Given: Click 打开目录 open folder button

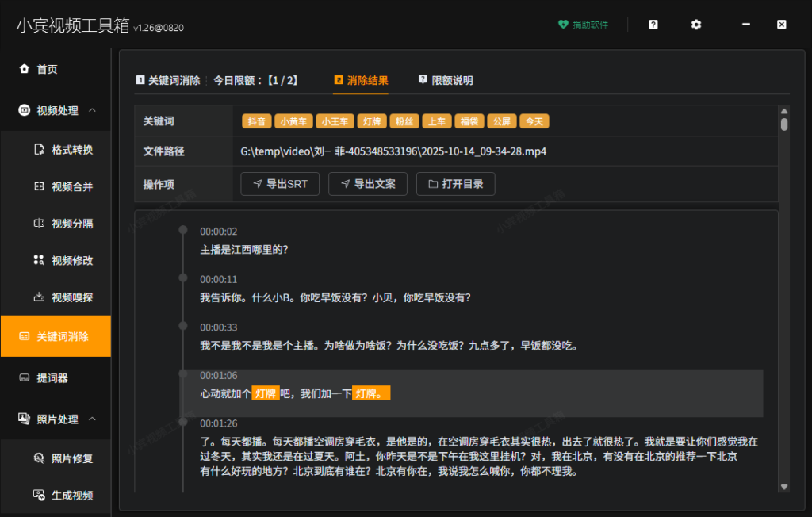Looking at the screenshot, I should point(456,184).
